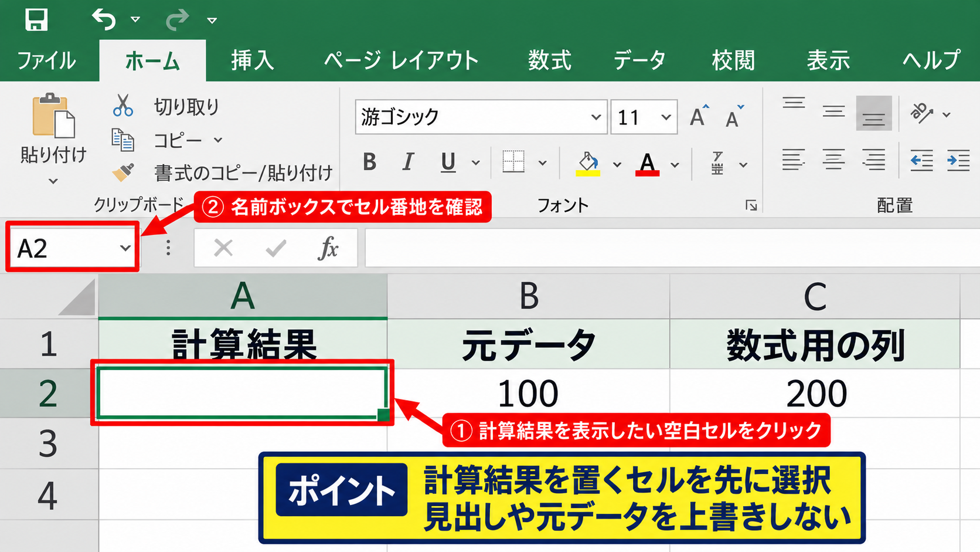
Task: Click 書式のコピー/貼り付け format painter
Action: point(222,172)
